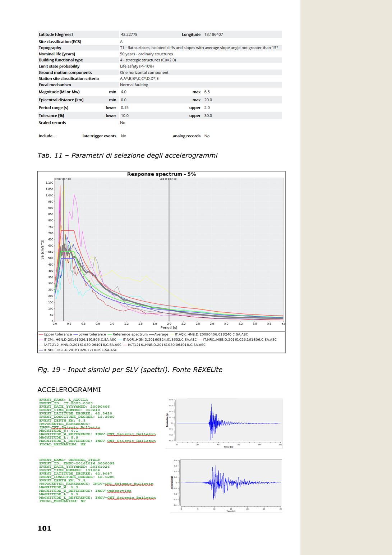Click the L'Aquila accelerogram plot image
Viewport: 392px width, 555px height.
[x=224, y=423]
